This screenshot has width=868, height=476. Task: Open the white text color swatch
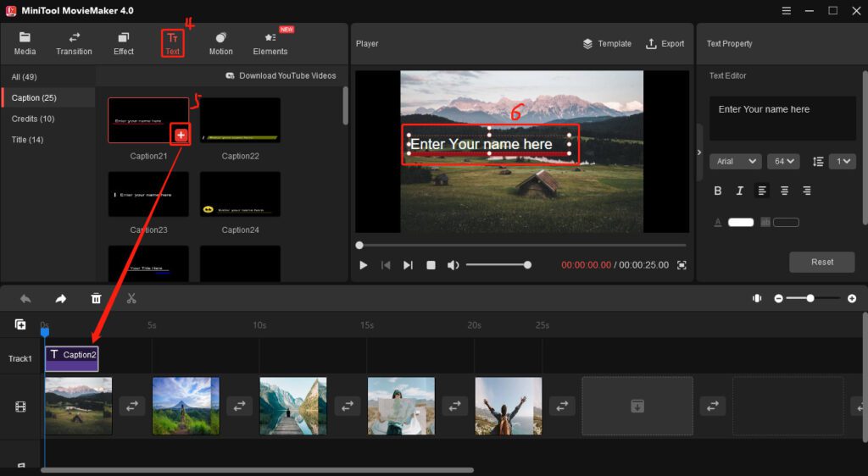coord(741,222)
